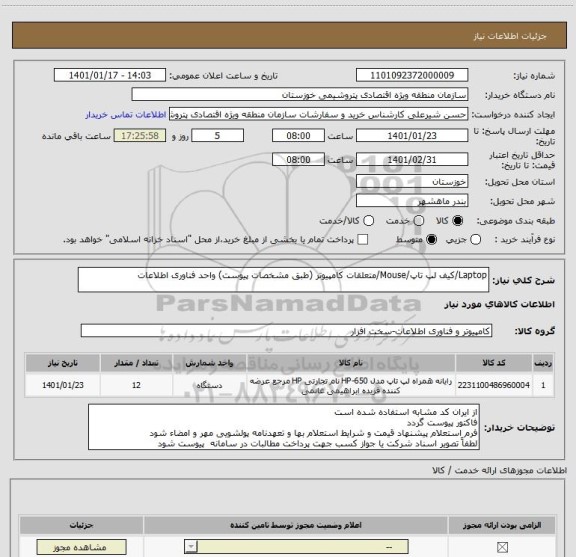
Task: Open the اطلاعات تماس خریدار link
Action: 126,115
